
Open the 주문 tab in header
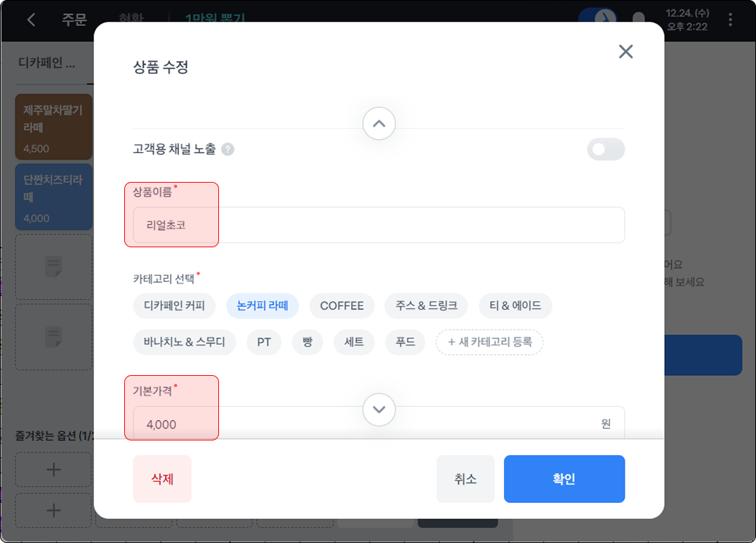(74, 20)
